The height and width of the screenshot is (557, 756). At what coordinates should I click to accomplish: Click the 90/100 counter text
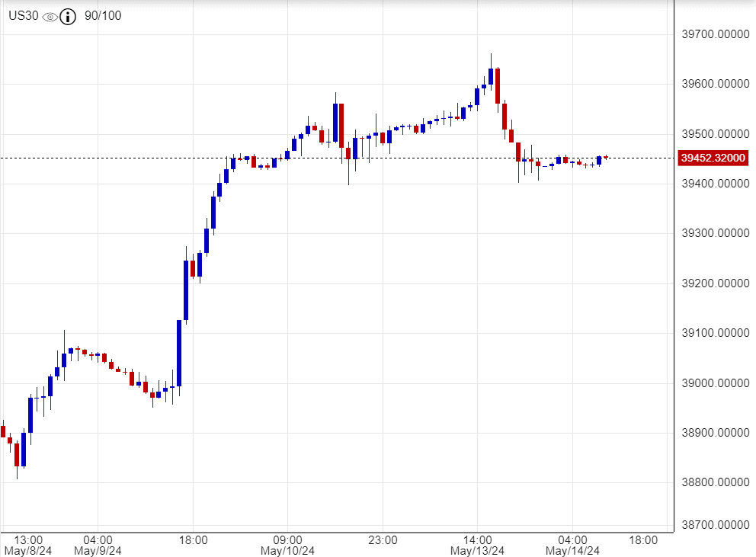[x=103, y=16]
